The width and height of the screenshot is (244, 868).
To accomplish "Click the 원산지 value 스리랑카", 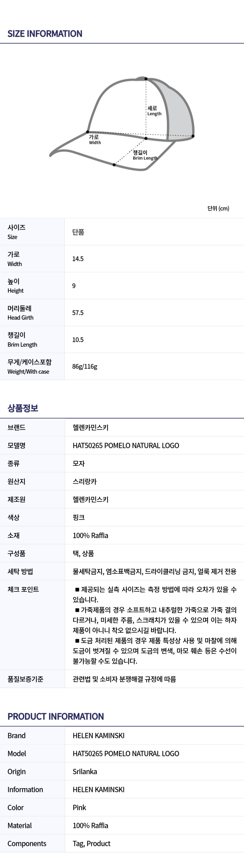I will click(x=85, y=481).
